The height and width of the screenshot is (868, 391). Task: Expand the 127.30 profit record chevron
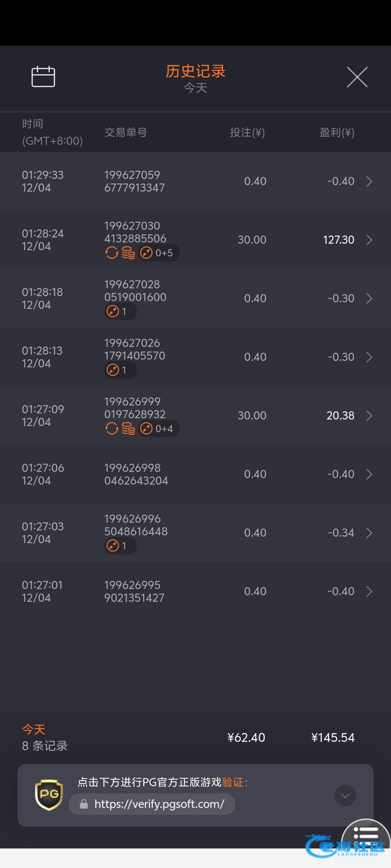coord(369,240)
